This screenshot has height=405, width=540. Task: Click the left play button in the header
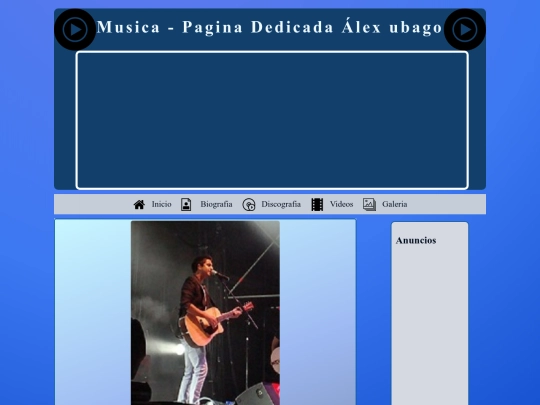(75, 30)
